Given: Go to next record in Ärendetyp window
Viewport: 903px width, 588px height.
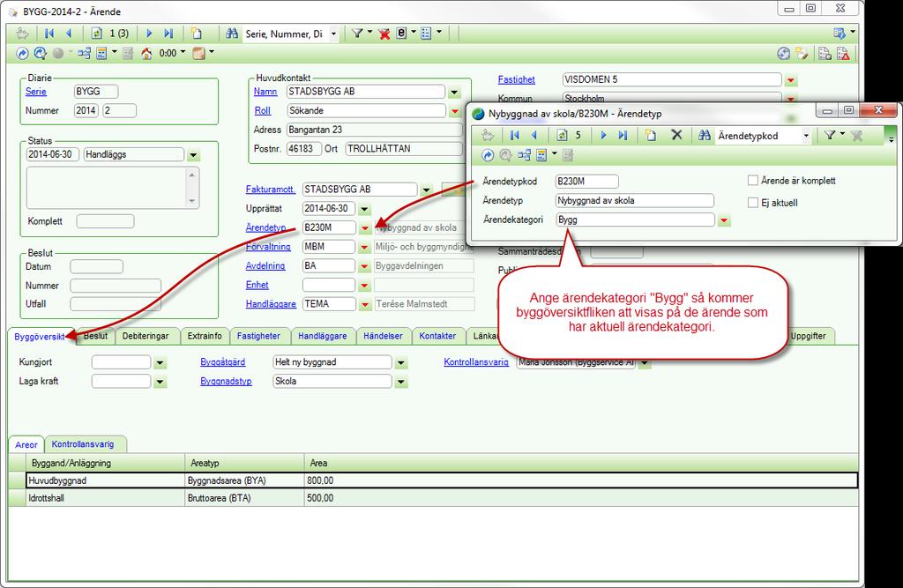Looking at the screenshot, I should (603, 136).
